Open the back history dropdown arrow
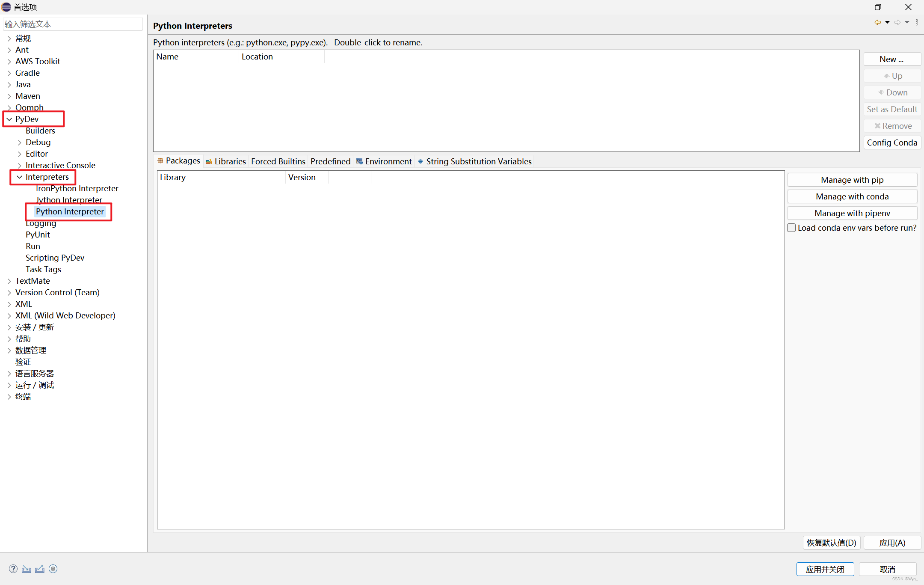 click(x=887, y=22)
